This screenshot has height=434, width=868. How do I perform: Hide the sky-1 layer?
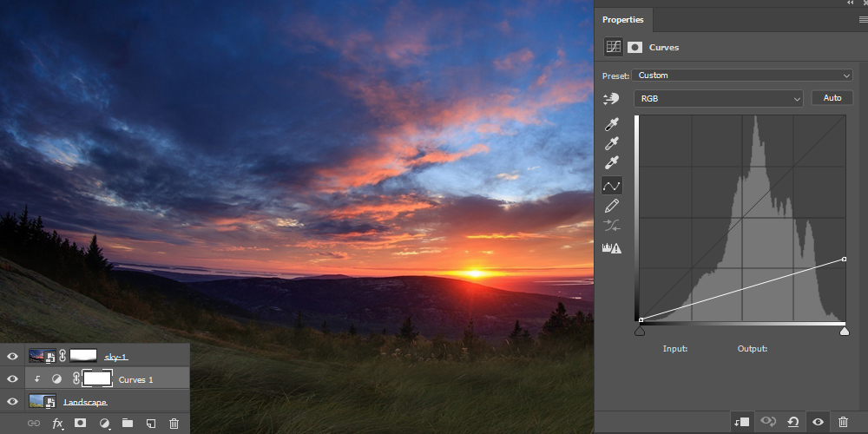point(12,356)
